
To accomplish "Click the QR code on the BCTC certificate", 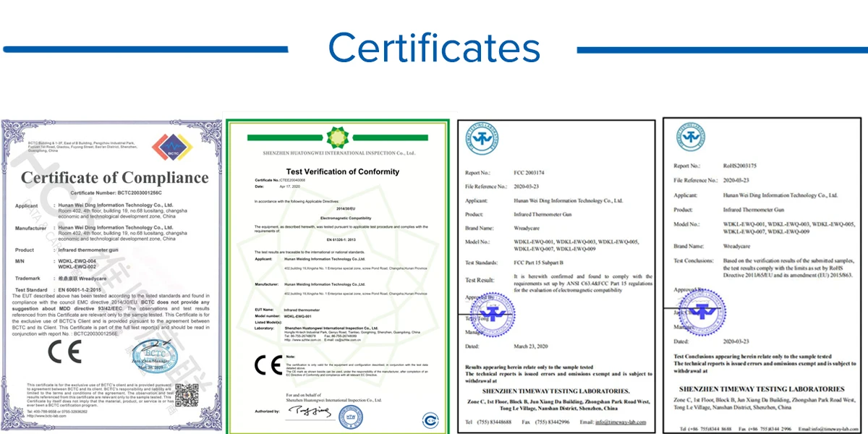I will tap(187, 396).
